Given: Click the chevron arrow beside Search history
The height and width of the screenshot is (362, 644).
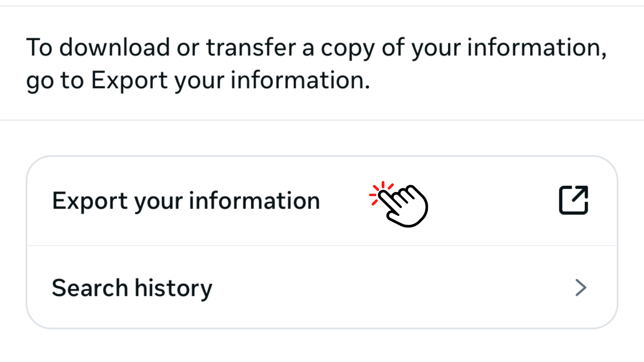Looking at the screenshot, I should pos(581,288).
